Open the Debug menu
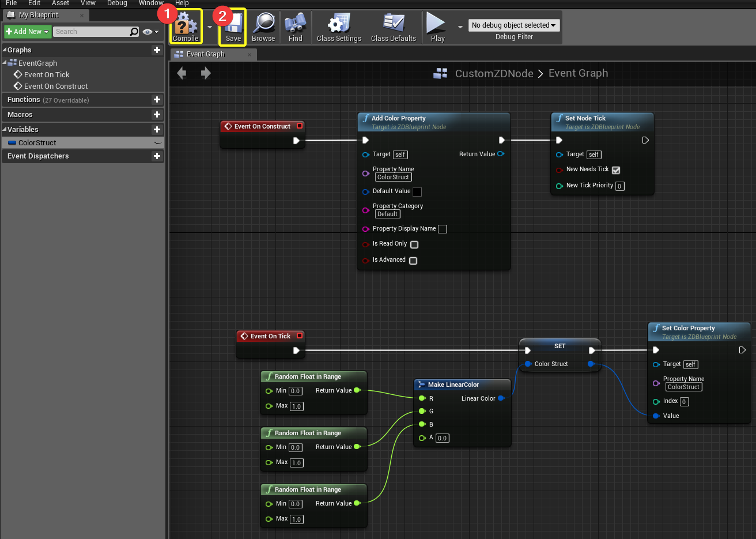The width and height of the screenshot is (756, 539). tap(117, 3)
